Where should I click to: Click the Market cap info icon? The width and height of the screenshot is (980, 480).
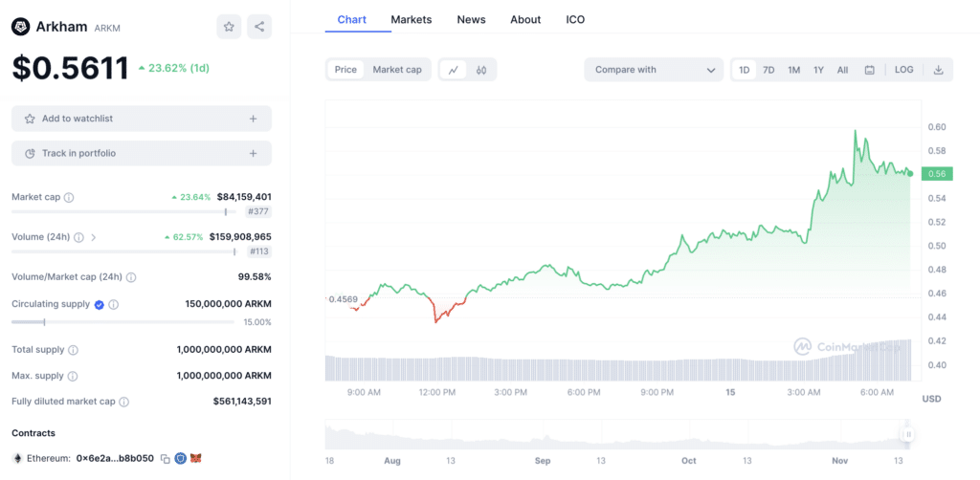click(69, 197)
